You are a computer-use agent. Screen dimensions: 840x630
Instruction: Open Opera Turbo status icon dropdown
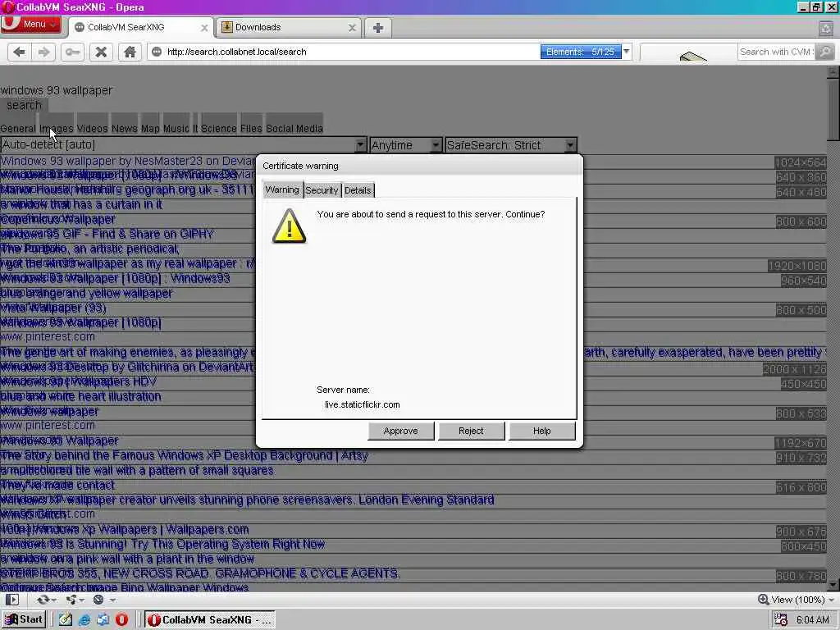[x=103, y=600]
